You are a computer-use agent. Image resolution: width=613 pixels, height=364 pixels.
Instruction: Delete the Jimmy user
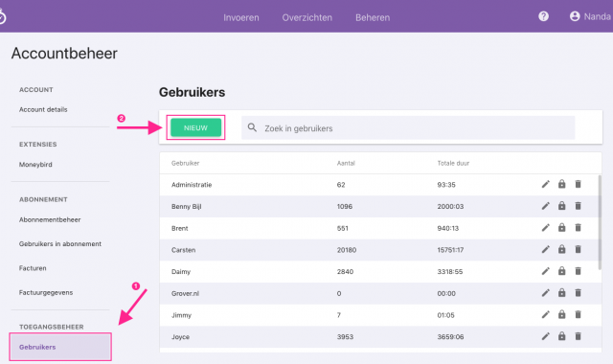tap(578, 315)
